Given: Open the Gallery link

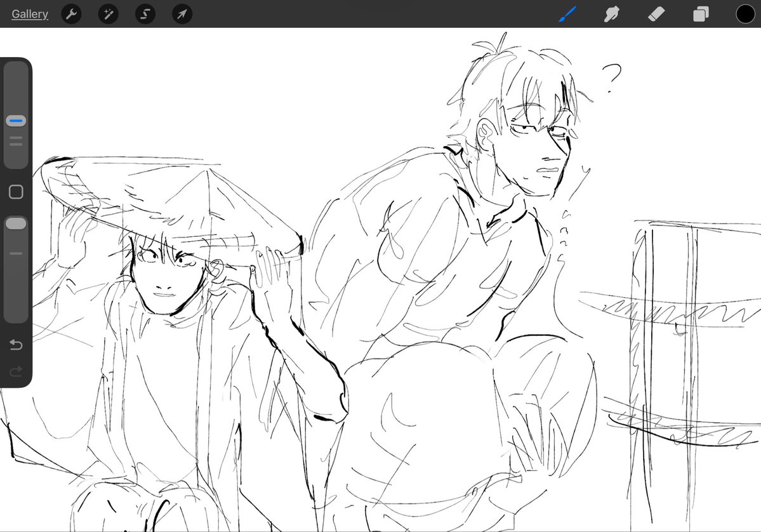Looking at the screenshot, I should [x=30, y=14].
